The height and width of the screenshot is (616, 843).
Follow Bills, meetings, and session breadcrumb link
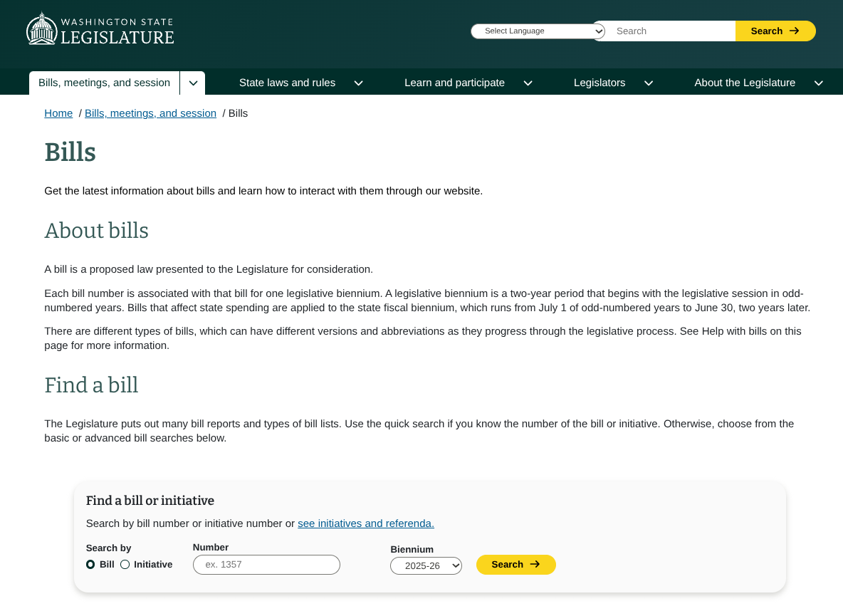click(x=150, y=113)
